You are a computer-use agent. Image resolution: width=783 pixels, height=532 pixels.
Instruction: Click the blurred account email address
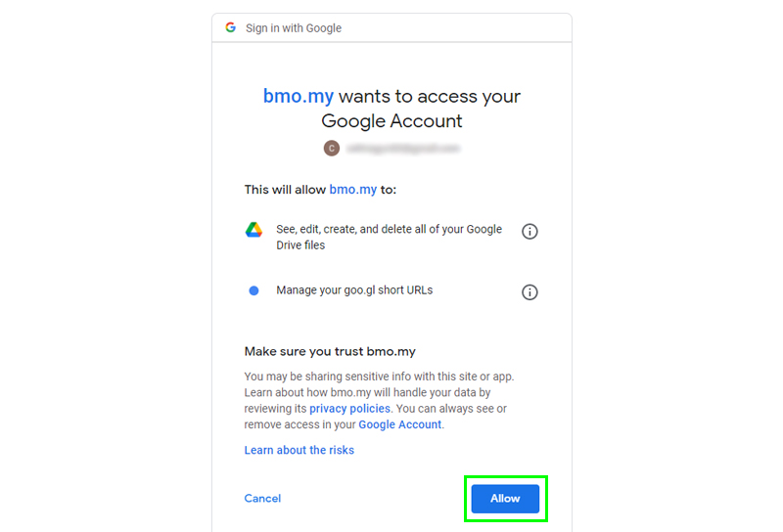(x=403, y=149)
